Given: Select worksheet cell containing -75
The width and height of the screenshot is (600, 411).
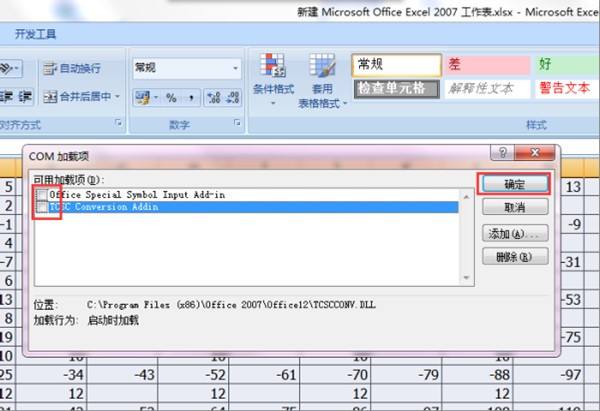Looking at the screenshot, I should point(572,337).
